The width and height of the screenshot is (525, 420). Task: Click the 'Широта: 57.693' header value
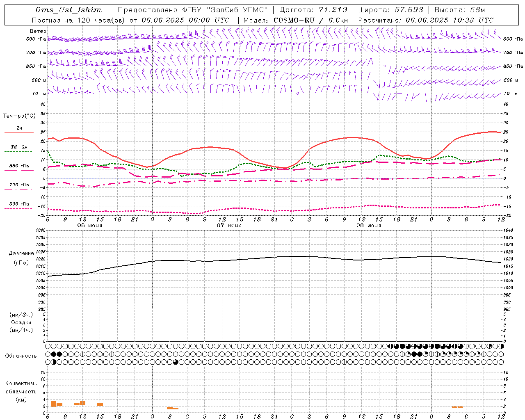click(x=391, y=10)
